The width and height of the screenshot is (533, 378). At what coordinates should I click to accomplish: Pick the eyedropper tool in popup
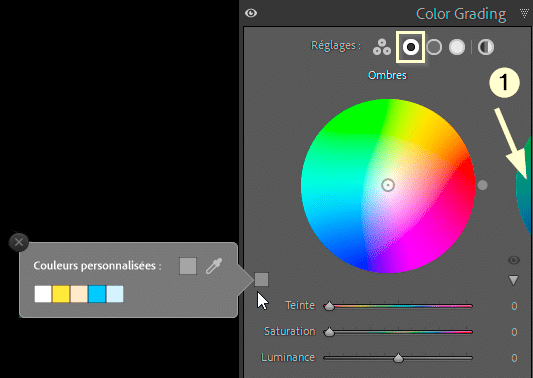click(x=214, y=266)
